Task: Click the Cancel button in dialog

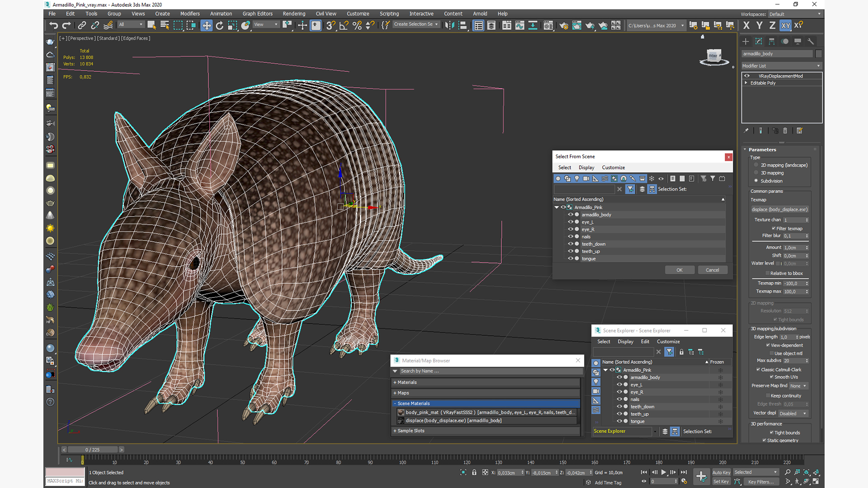Action: (x=712, y=270)
